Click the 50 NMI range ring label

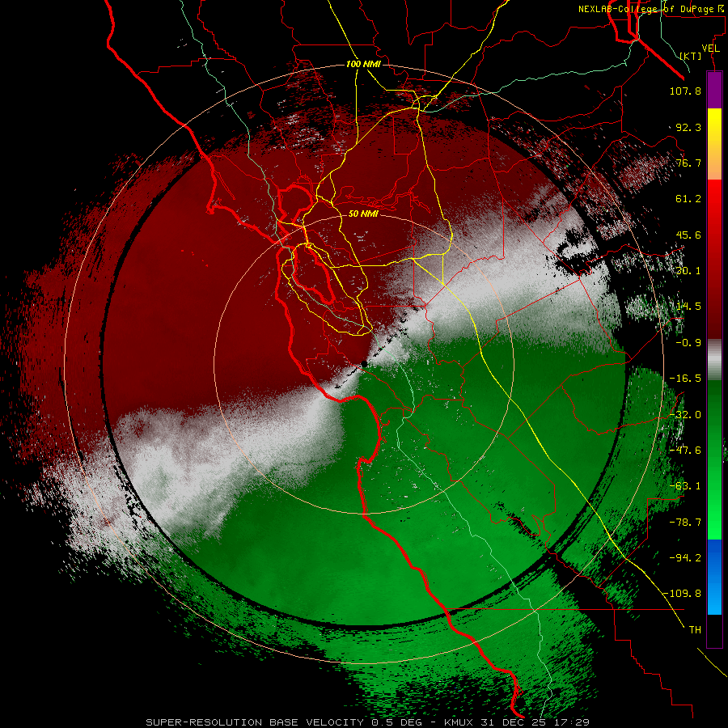coord(363,214)
